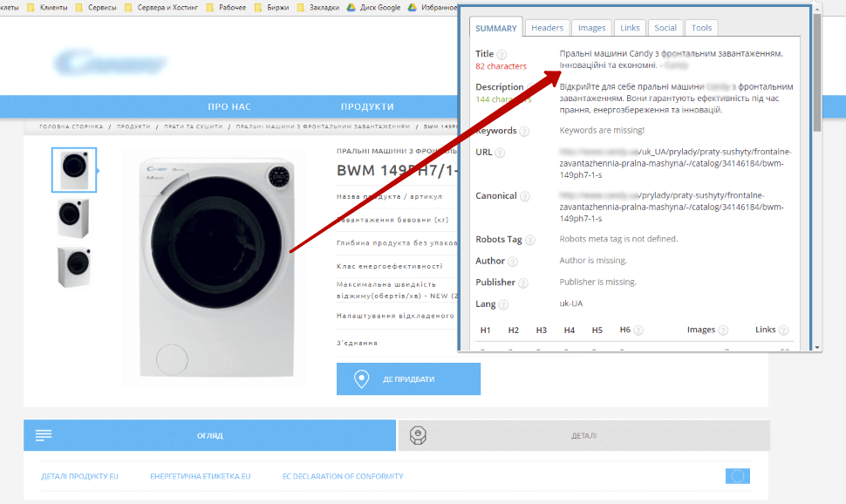Go to ГОЛОВНА СТОРІНКА breadcrumb
The image size is (846, 504).
pos(72,126)
